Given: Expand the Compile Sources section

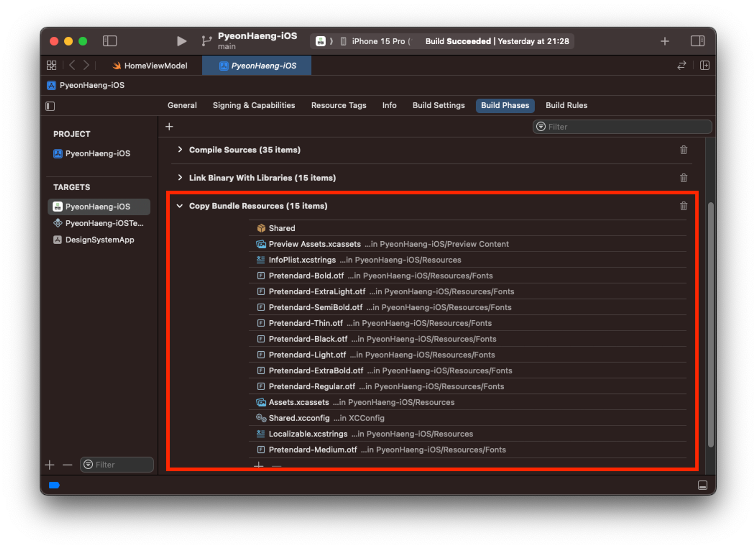Looking at the screenshot, I should tap(180, 150).
